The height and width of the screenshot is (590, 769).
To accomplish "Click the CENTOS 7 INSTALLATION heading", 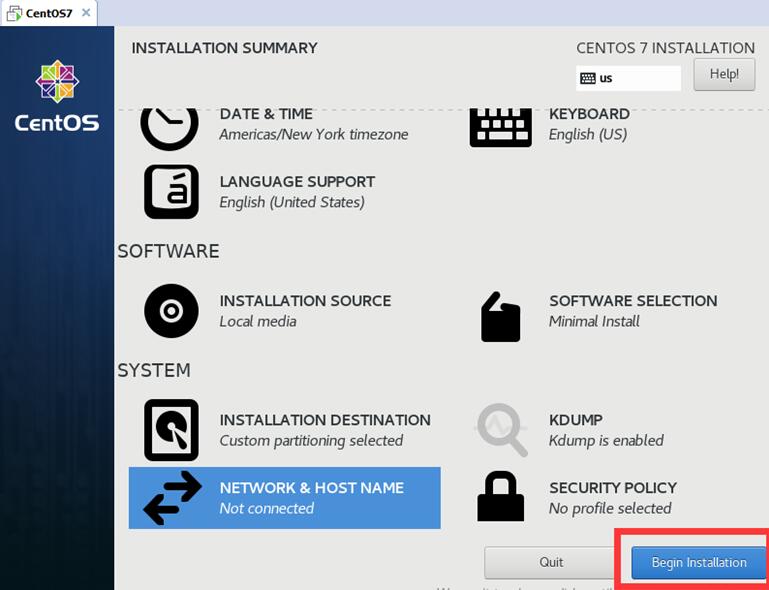I will (666, 48).
